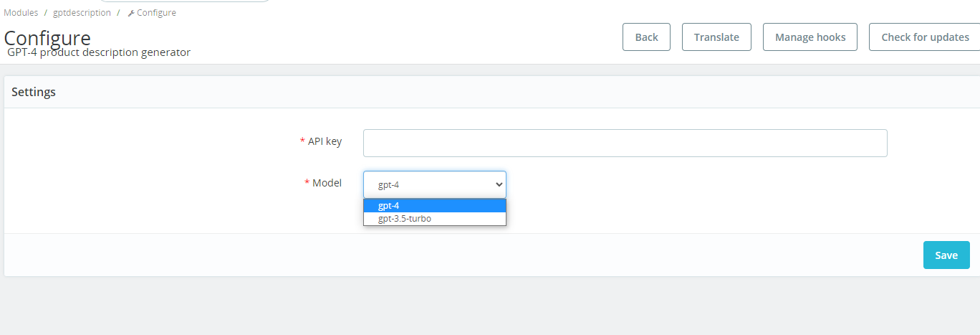Click the Model dropdown chevron arrow
This screenshot has height=335, width=980.
coord(499,184)
